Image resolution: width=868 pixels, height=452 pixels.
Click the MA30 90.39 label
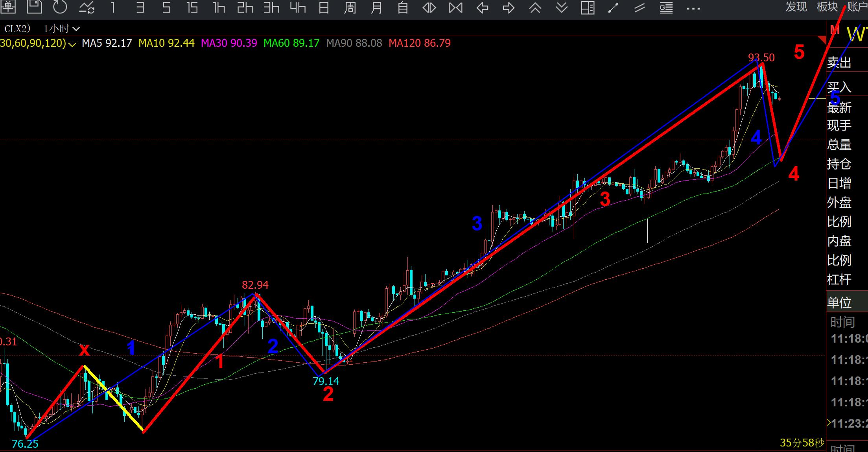pos(229,43)
